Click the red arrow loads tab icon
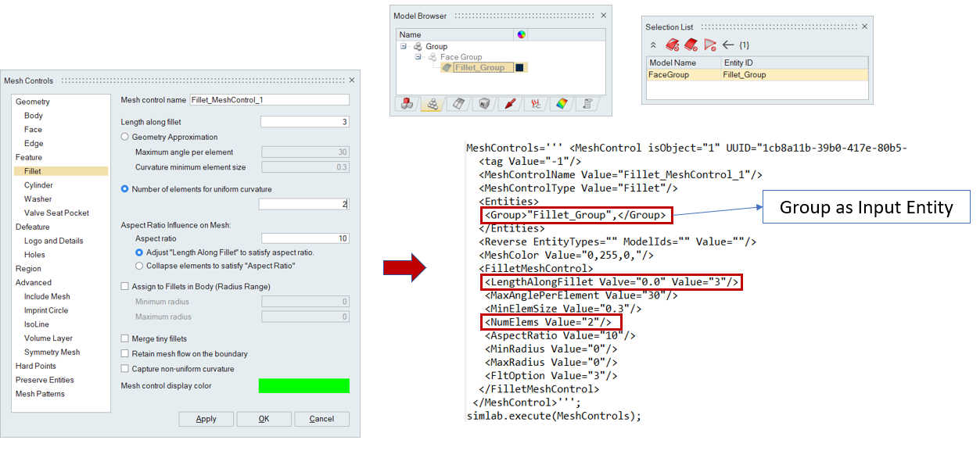This screenshot has width=980, height=458. [x=510, y=104]
